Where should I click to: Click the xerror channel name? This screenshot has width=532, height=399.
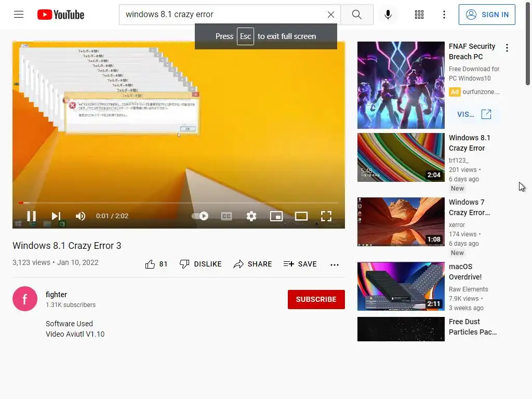coord(457,224)
